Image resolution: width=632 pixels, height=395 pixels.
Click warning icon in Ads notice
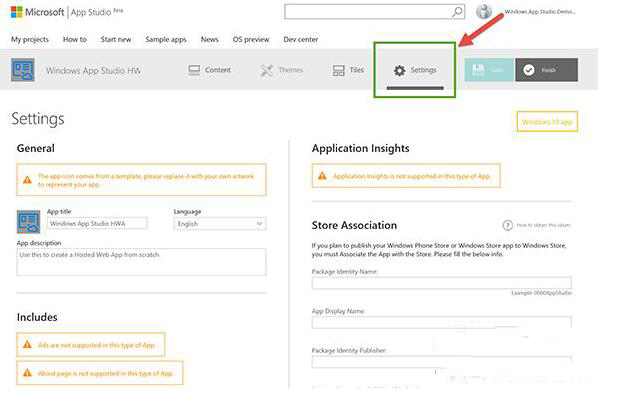[x=27, y=345]
